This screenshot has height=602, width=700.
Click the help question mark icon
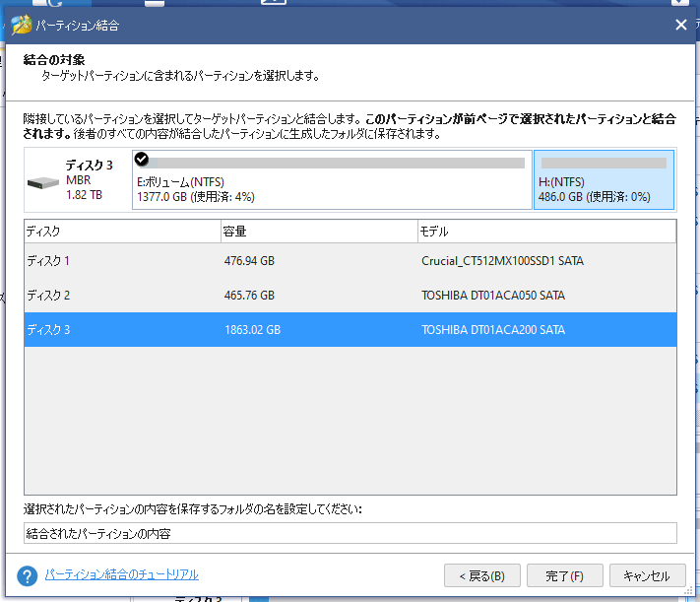28,575
